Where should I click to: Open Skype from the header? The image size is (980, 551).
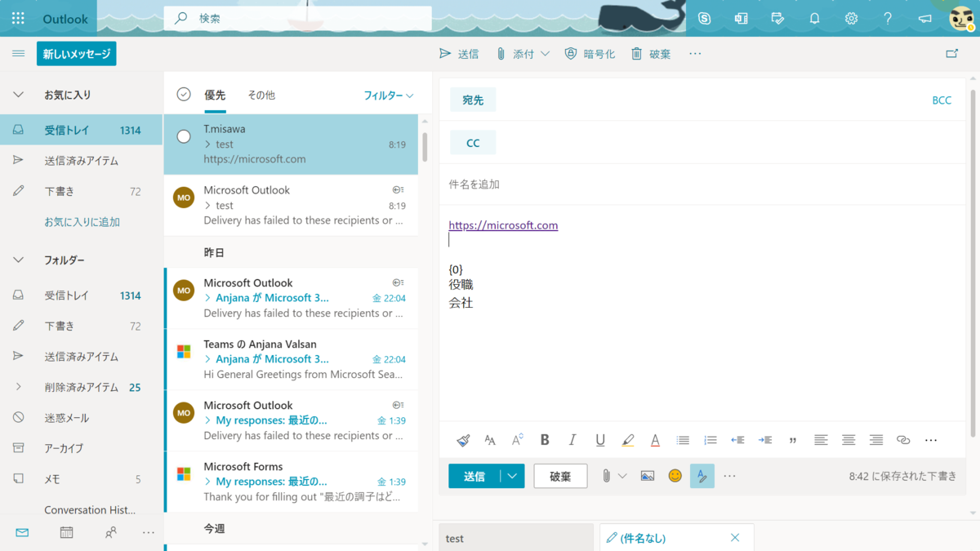704,18
